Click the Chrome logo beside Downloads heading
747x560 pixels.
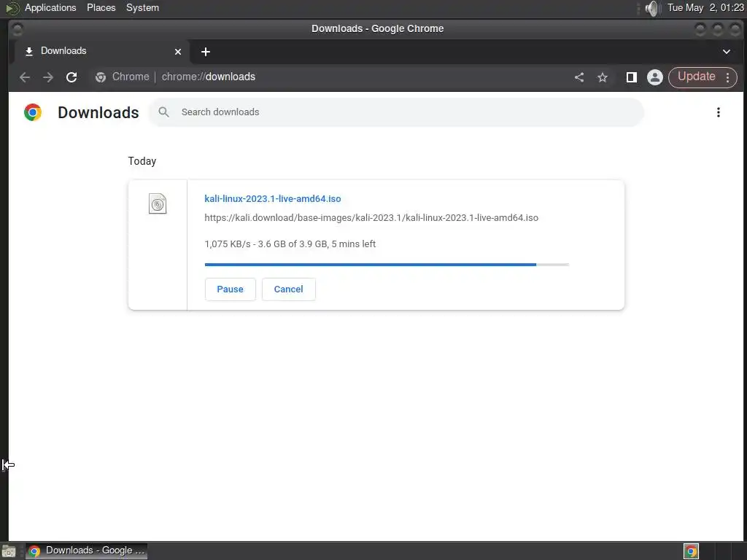[x=33, y=112]
